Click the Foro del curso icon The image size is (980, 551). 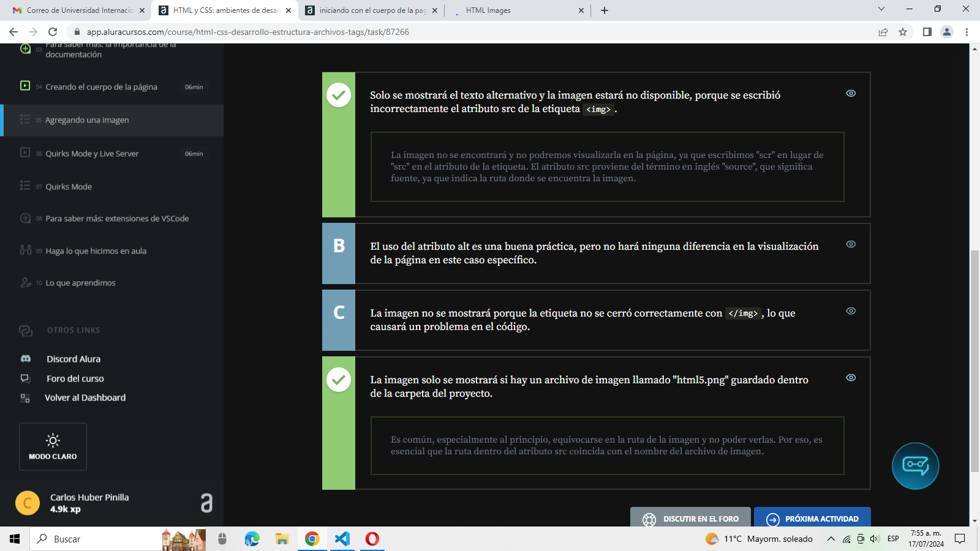[26, 378]
